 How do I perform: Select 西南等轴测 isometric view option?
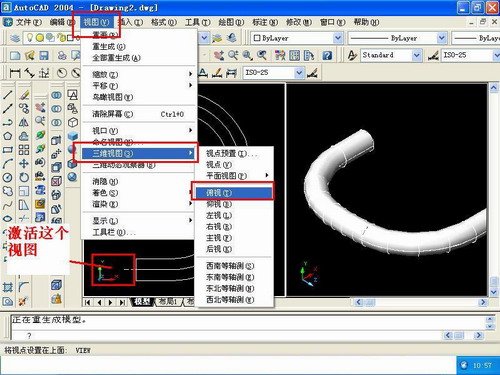point(230,266)
